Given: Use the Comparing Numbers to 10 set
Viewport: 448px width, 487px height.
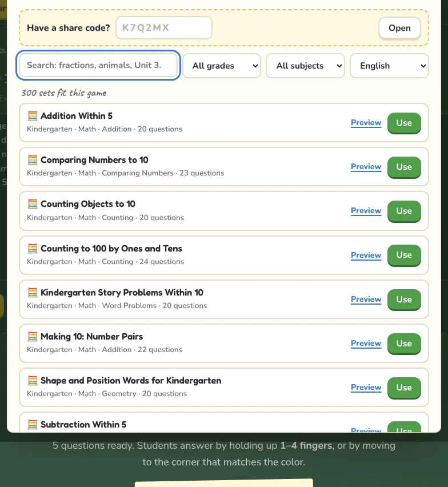Looking at the screenshot, I should coord(404,167).
